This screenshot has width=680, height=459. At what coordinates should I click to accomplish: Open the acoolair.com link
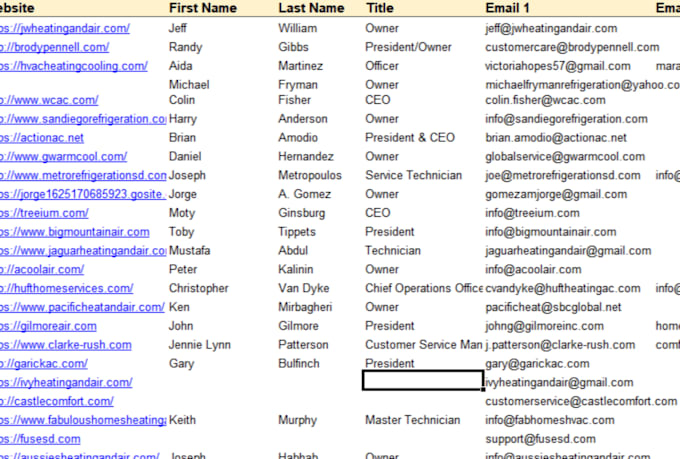point(42,270)
